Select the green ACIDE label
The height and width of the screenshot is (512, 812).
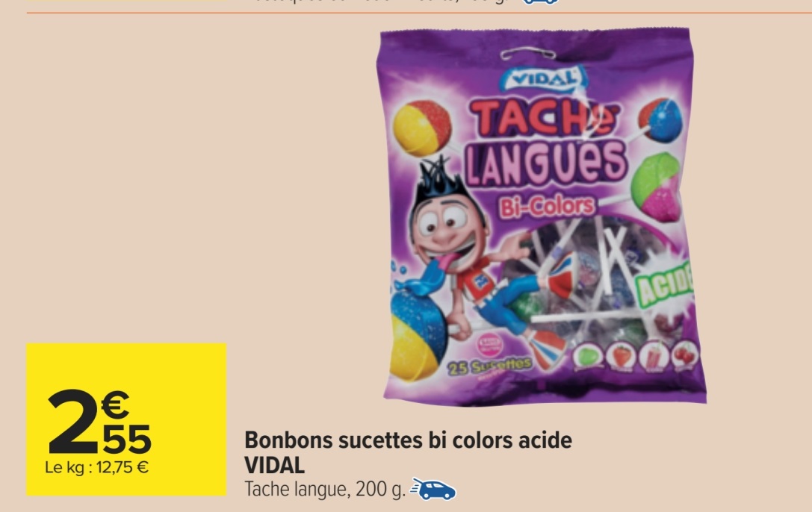click(x=668, y=291)
